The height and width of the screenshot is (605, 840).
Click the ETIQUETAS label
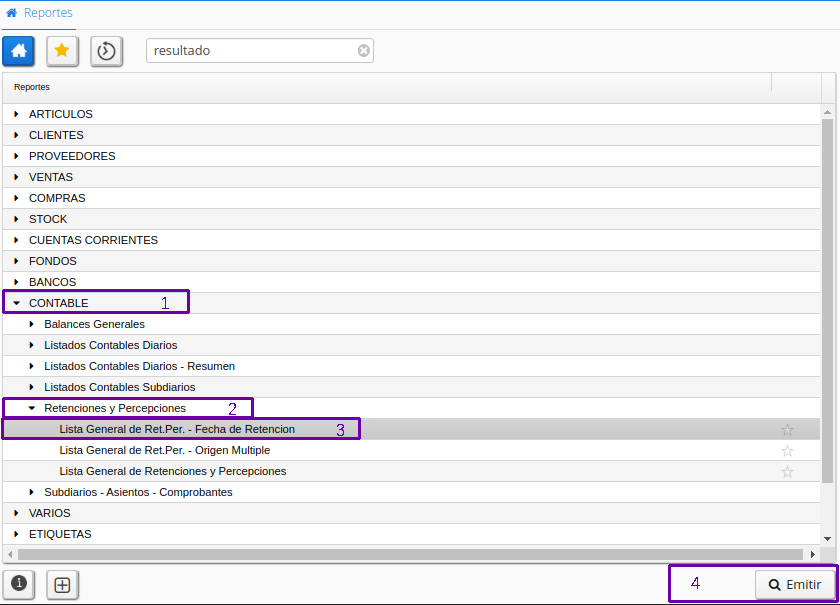coord(60,534)
